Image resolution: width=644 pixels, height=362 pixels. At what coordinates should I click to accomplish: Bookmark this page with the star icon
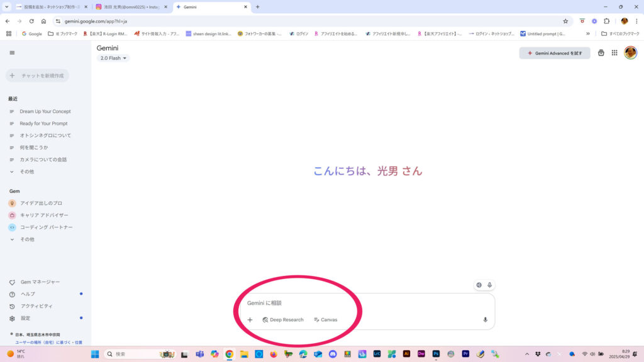coord(565,21)
